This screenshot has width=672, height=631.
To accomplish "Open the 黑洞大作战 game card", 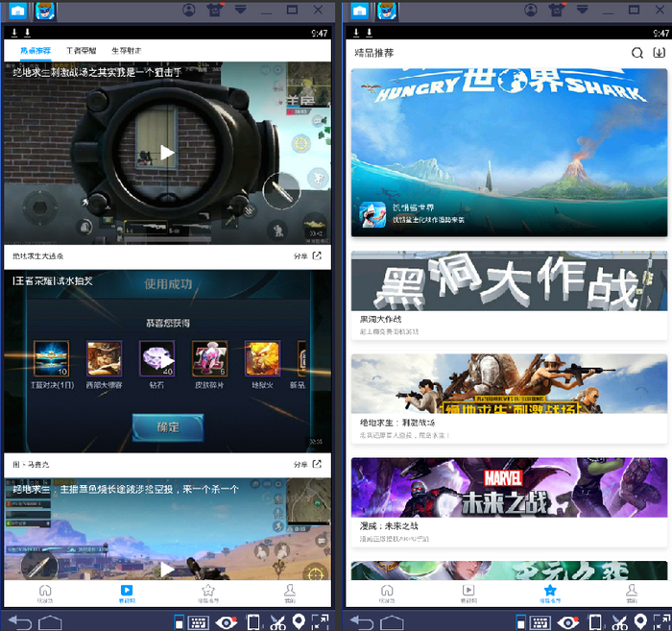I will click(509, 296).
